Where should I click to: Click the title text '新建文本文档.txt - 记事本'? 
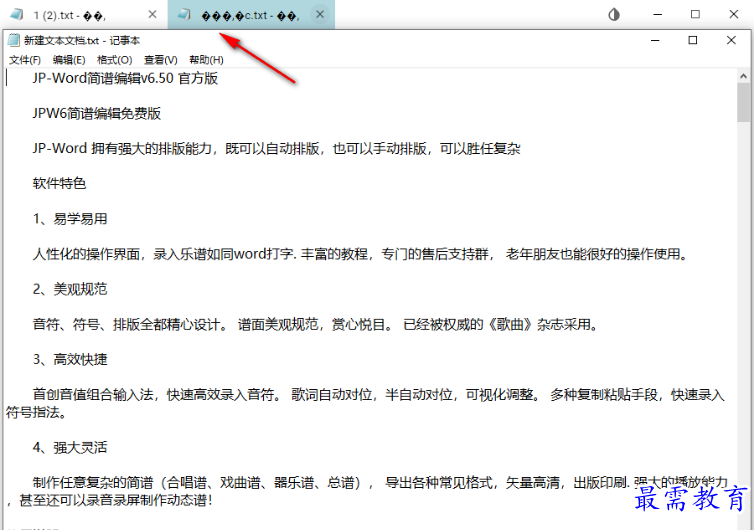coord(82,41)
